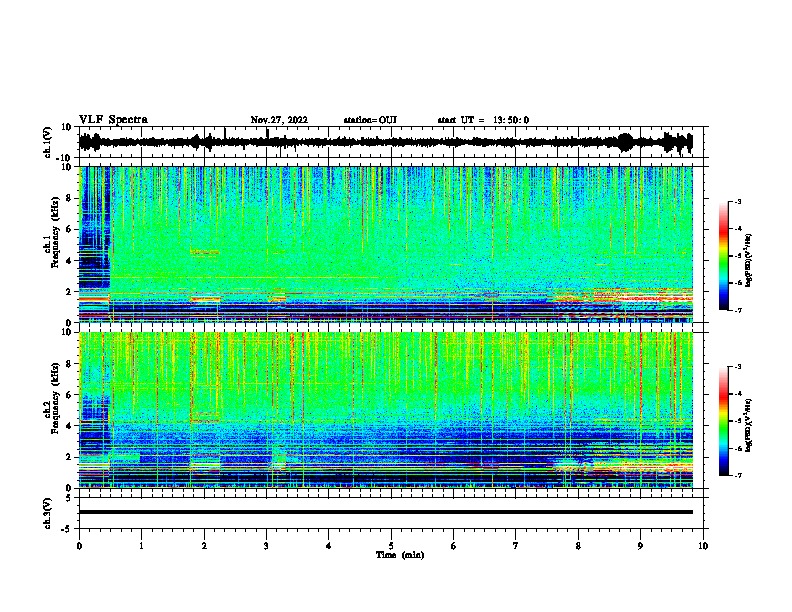Viewport: 792px width, 612px height.
Task: Click the 6 kHz tick on ch.1 frequency axis
Action: click(69, 229)
